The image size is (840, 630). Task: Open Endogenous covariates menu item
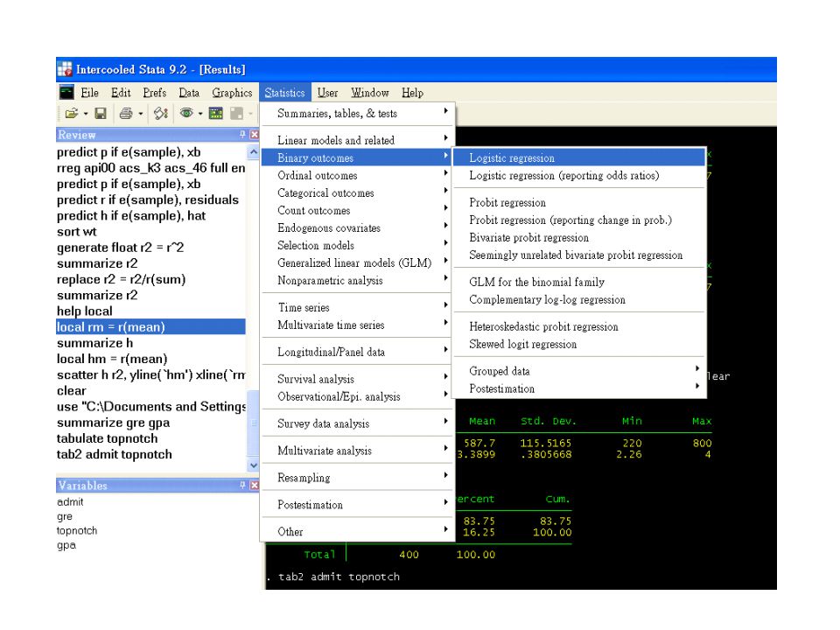pos(358,228)
